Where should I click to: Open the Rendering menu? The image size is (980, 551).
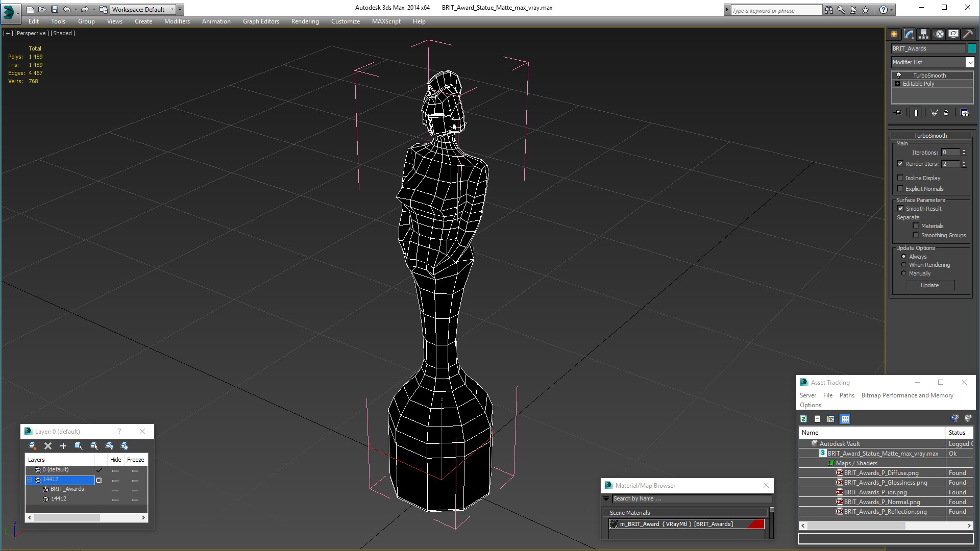[305, 21]
